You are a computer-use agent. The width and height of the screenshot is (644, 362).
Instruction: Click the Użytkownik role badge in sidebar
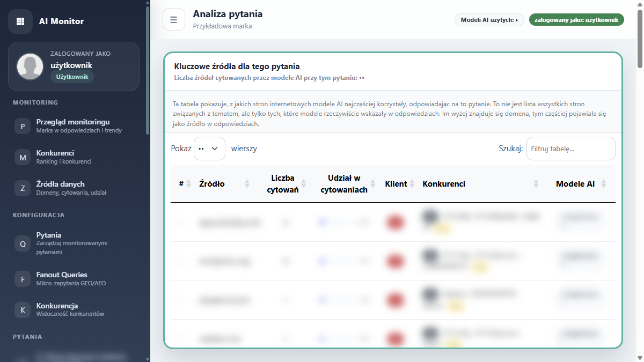point(72,77)
